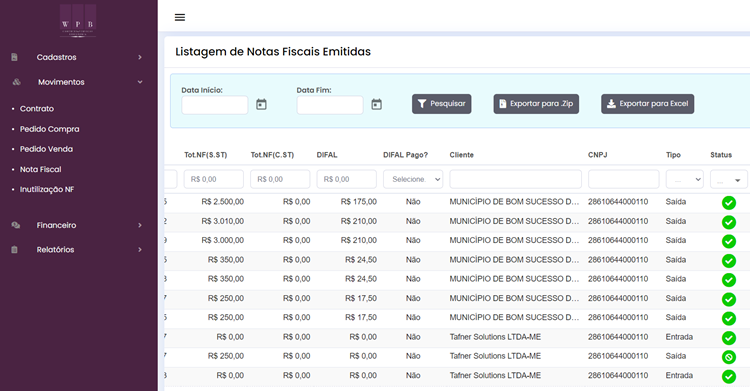This screenshot has height=391, width=750.
Task: Click the DIFAL filter field
Action: click(347, 179)
